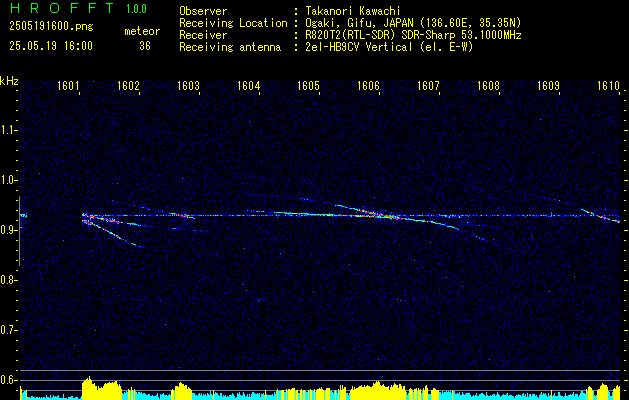Click the version number 1.0.0
This screenshot has width=629, height=400.
(136, 8)
